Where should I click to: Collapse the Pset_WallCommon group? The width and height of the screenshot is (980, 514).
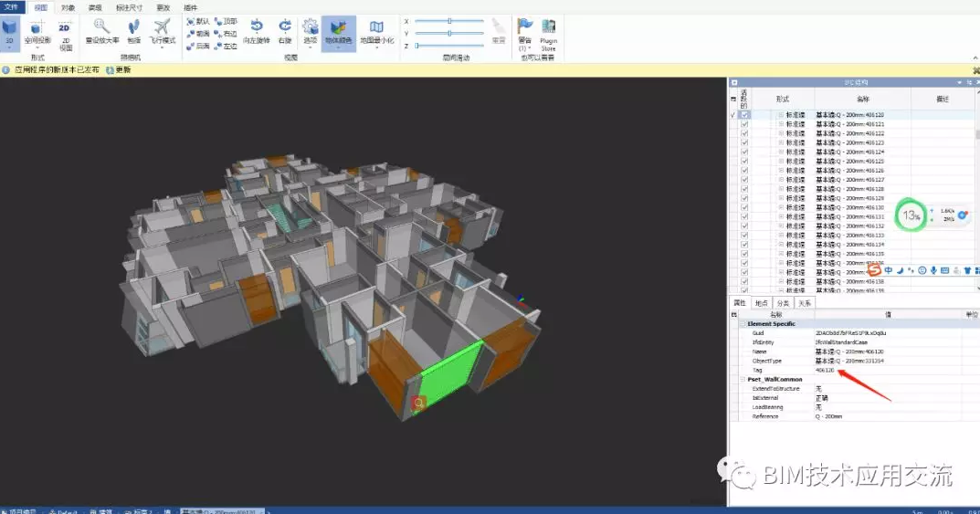point(743,379)
